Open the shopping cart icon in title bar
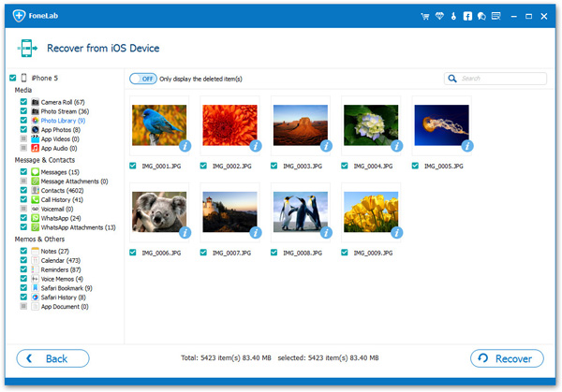Image resolution: width=562 pixels, height=392 pixels. pos(425,16)
